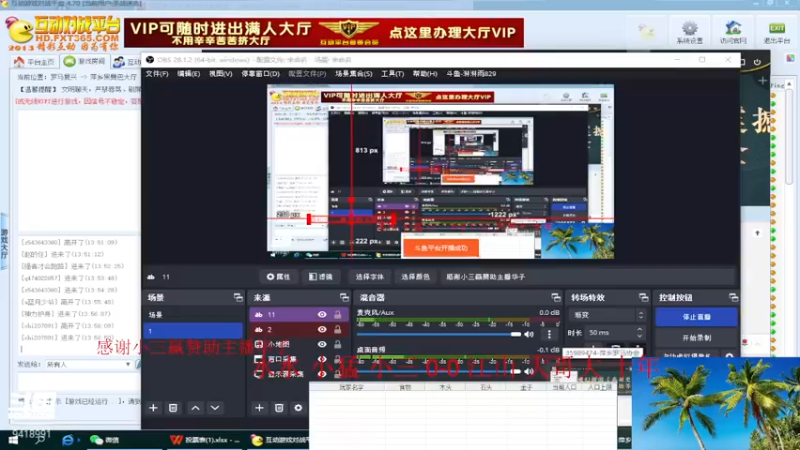The width and height of the screenshot is (800, 450).
Task: Toggle lock on source 11
Action: click(x=337, y=315)
